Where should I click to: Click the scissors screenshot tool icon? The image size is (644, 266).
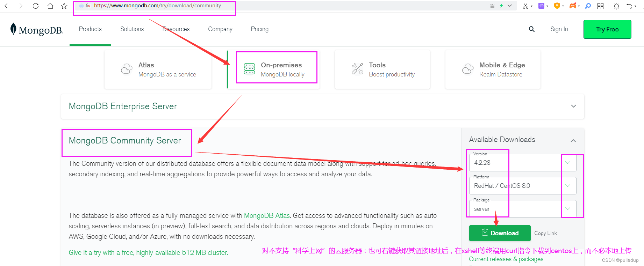tap(525, 6)
